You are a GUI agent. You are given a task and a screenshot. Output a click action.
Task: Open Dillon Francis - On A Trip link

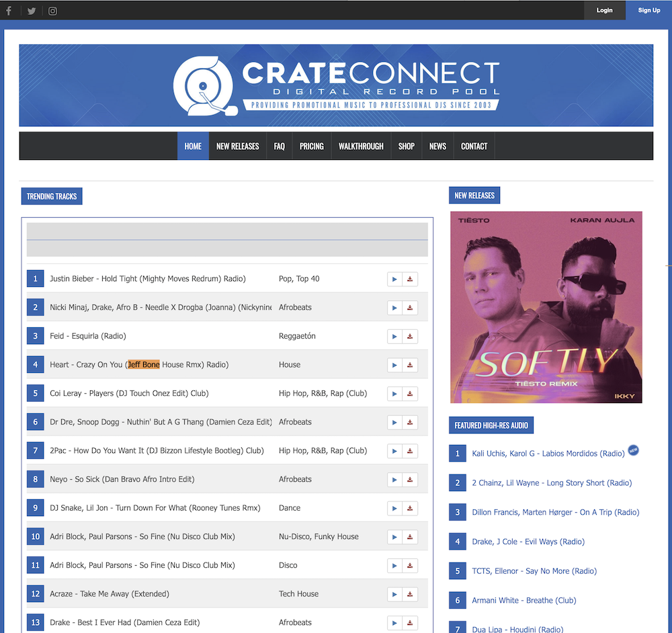point(556,512)
